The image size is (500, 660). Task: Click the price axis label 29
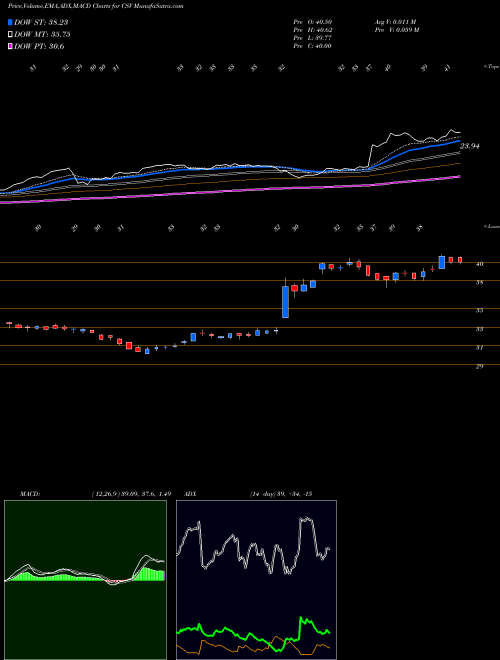point(479,367)
